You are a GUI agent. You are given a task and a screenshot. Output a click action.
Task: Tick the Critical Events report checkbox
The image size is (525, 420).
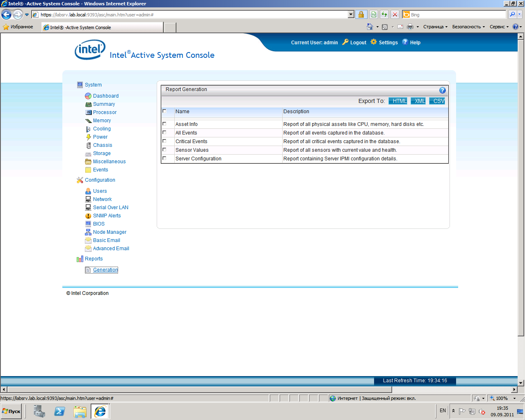point(164,141)
